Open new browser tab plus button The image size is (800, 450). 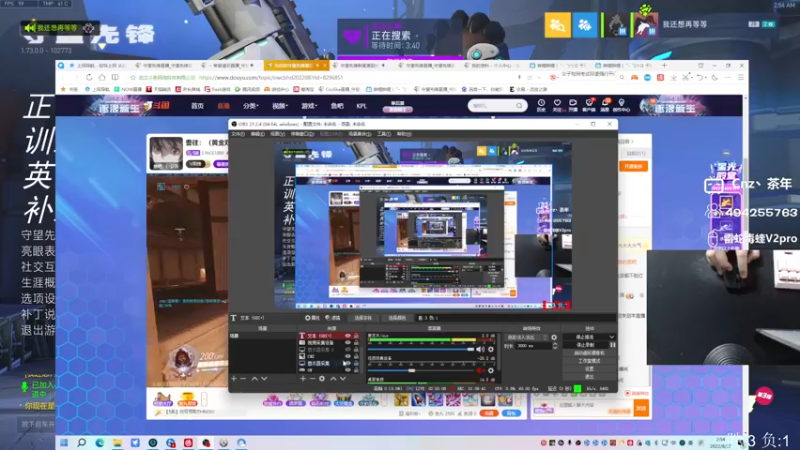664,65
